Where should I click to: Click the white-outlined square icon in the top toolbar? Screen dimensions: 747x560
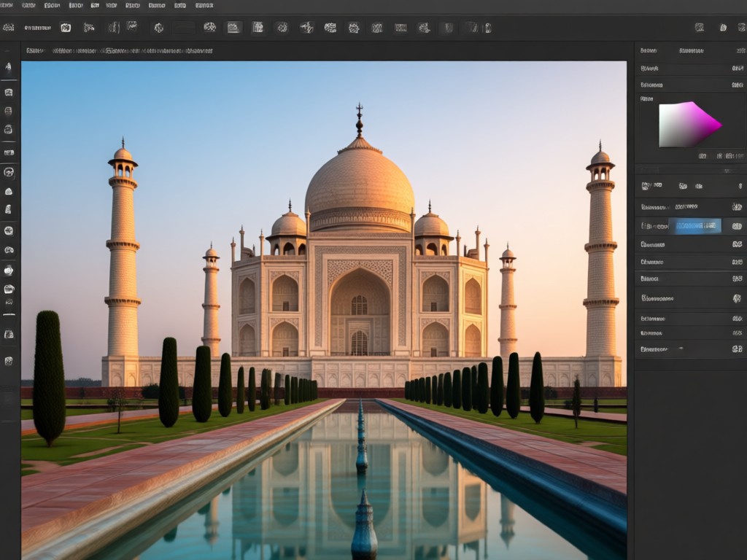coord(66,28)
